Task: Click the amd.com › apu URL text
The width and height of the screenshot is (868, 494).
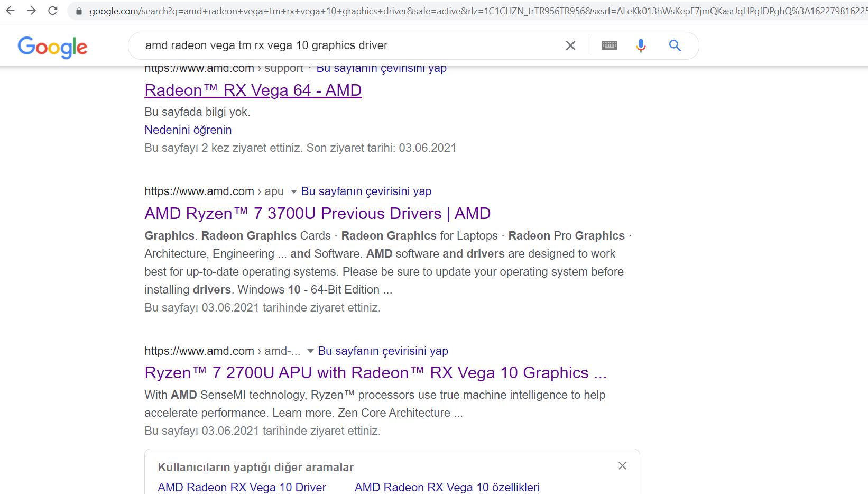Action: (214, 191)
